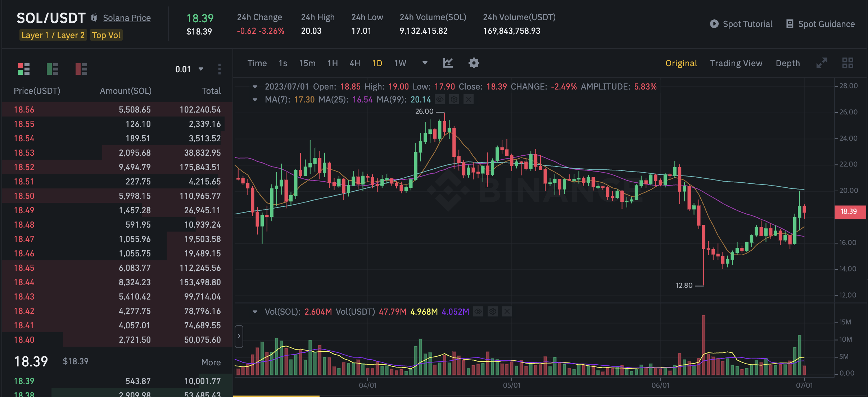Screen dimensions: 868x397
Task: Open order book more options menu
Action: point(219,69)
